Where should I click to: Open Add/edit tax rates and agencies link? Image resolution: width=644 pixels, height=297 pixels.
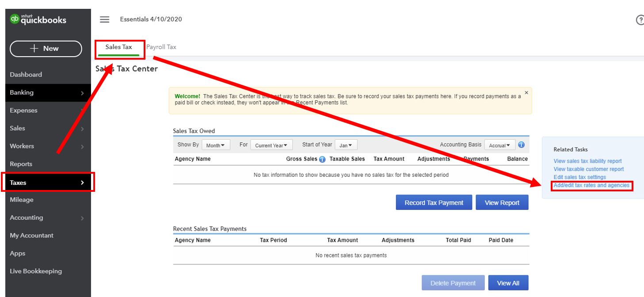(591, 185)
